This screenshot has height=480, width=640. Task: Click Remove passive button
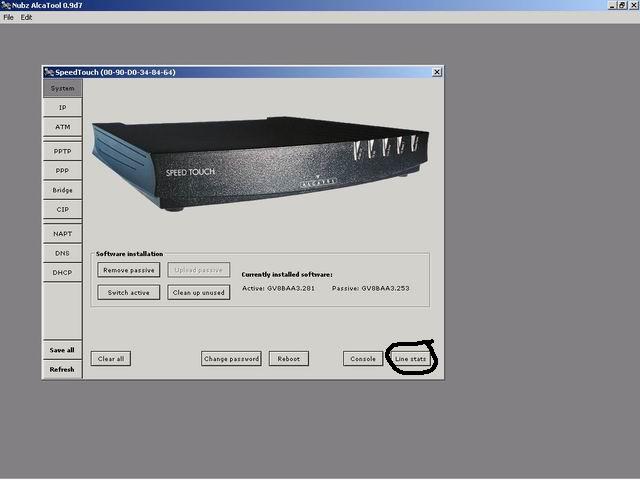(129, 270)
